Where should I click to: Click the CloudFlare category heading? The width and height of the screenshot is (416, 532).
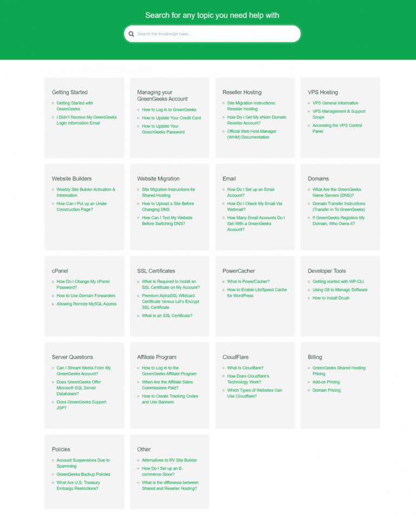[x=236, y=357]
